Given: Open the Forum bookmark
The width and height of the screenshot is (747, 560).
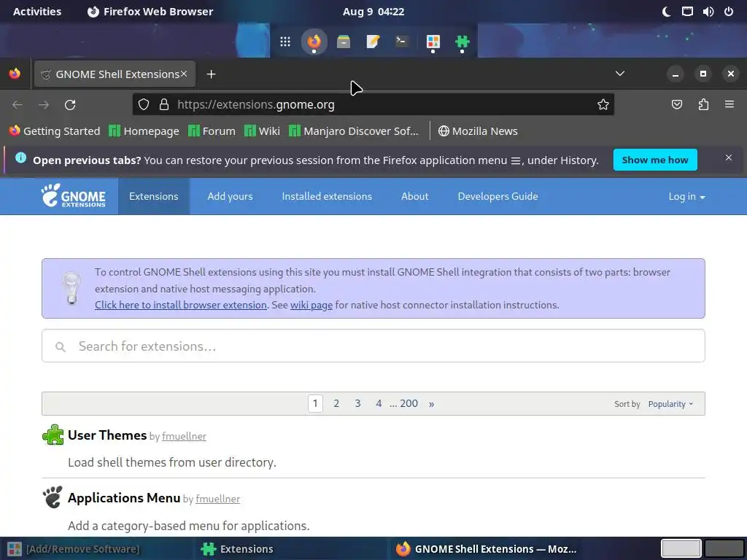Looking at the screenshot, I should point(212,131).
